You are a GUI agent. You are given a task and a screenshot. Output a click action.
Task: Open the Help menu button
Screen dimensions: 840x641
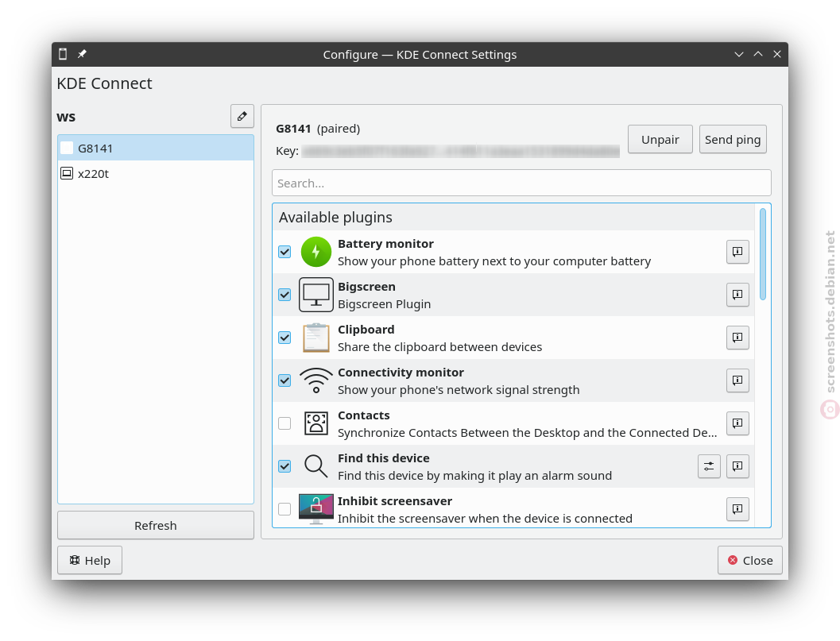pos(90,560)
